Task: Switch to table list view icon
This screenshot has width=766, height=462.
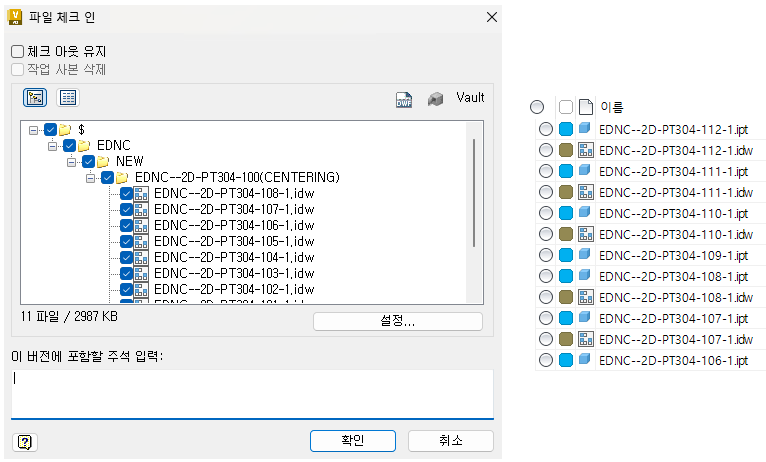Action: click(68, 97)
